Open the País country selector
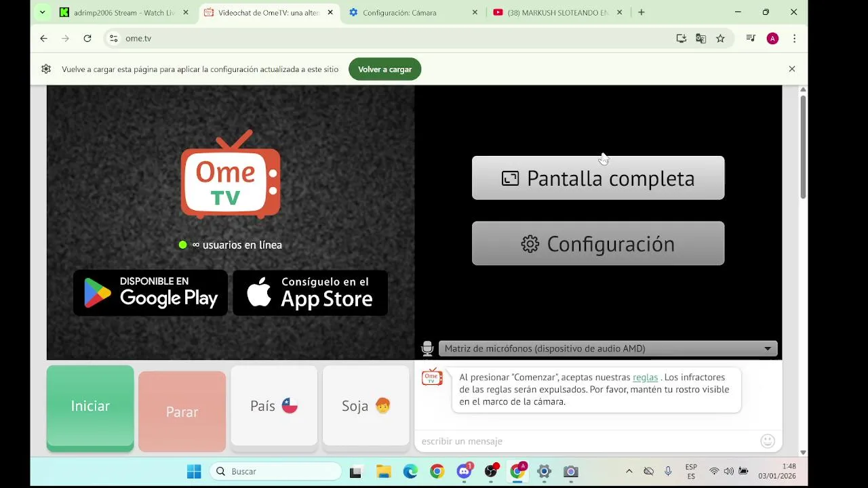868x488 pixels. point(274,407)
